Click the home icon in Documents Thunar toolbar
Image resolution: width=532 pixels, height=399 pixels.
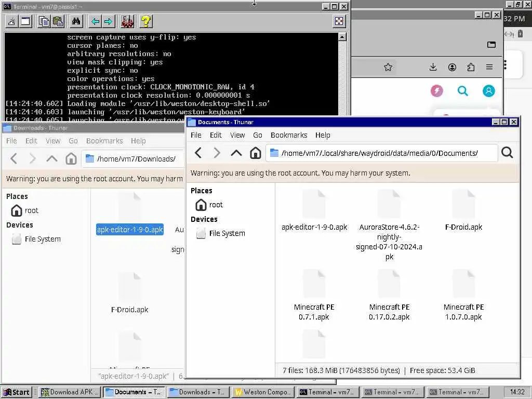[x=256, y=153]
